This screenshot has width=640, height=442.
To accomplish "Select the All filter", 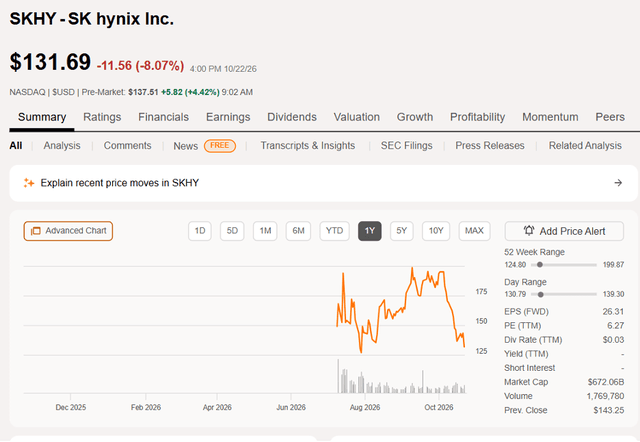I will click(16, 146).
